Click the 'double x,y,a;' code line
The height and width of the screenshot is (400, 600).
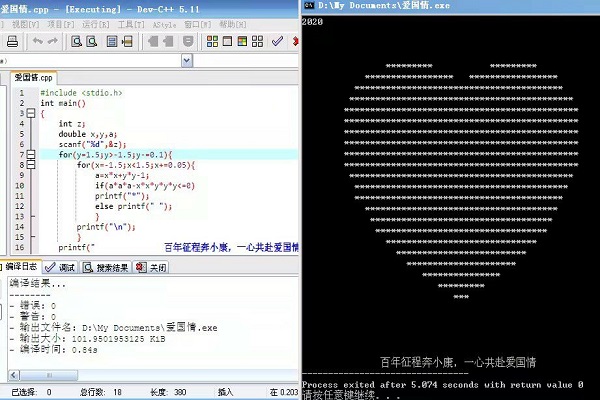[x=88, y=134]
